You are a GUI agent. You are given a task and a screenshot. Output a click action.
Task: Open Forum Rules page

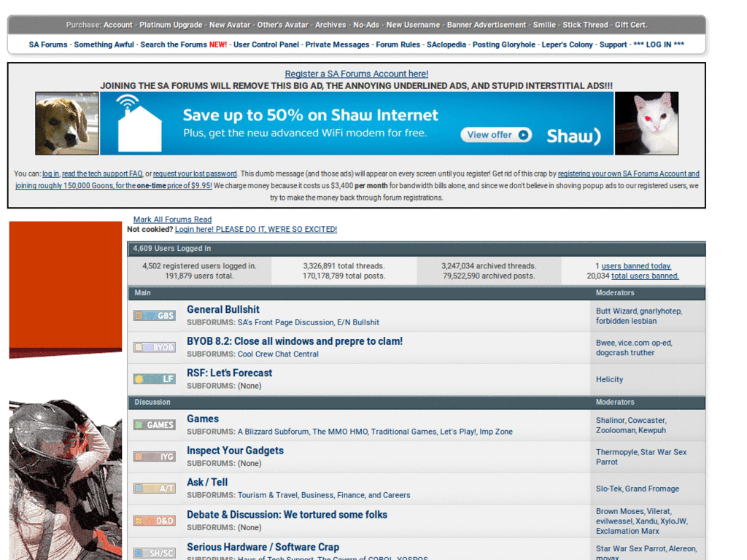pos(398,44)
